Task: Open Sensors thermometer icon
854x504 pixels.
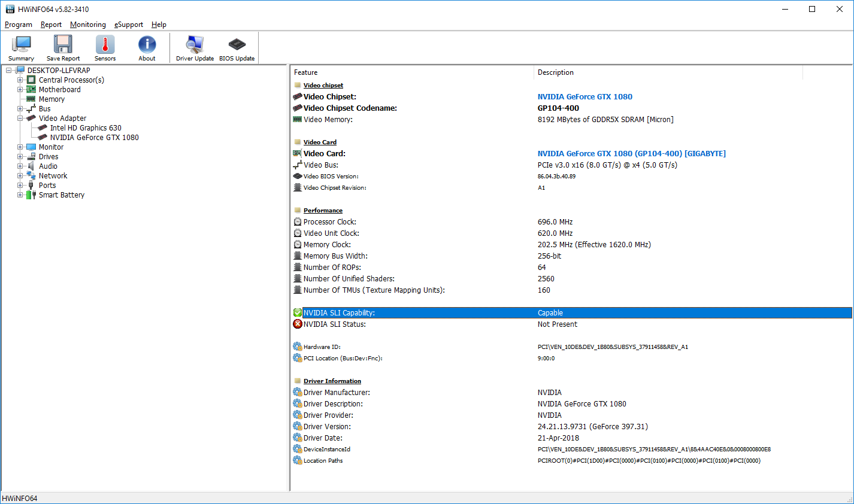Action: 105,48
